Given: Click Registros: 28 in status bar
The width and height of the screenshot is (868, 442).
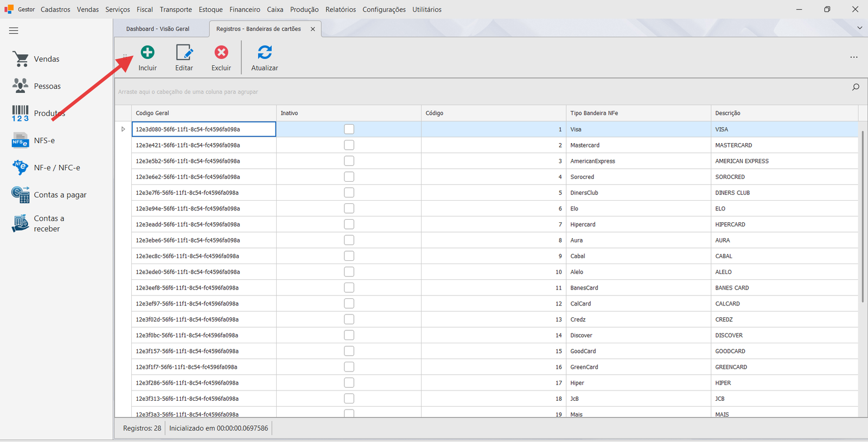Looking at the screenshot, I should [x=142, y=428].
